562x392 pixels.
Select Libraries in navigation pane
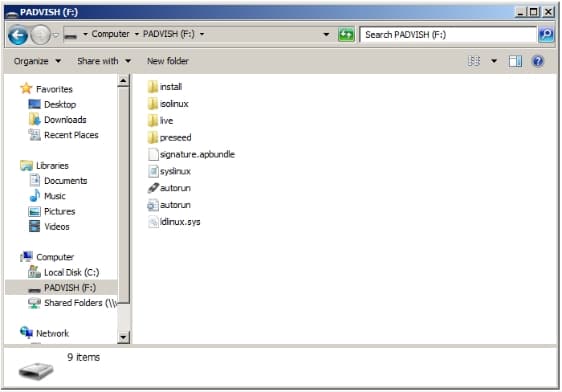(52, 166)
